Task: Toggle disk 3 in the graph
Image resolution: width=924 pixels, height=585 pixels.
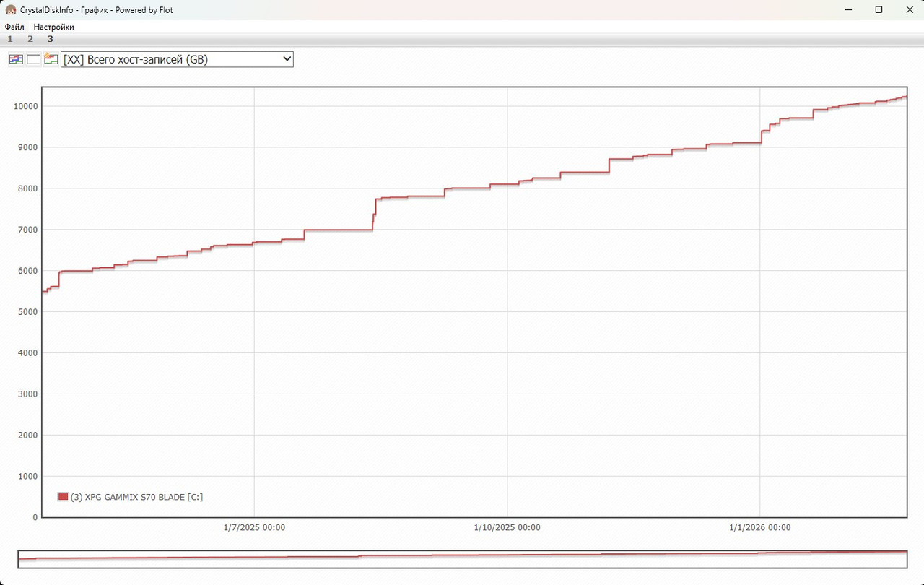Action: coord(51,39)
